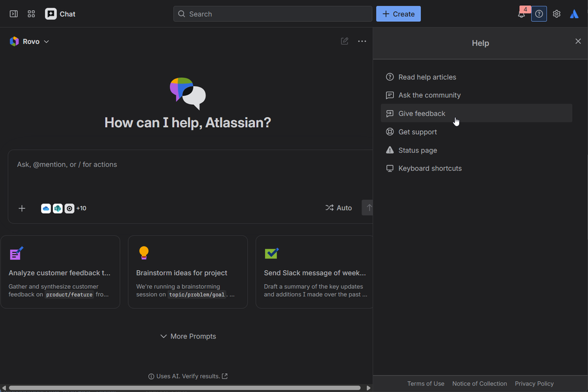Image resolution: width=588 pixels, height=392 pixels.
Task: Click the horizontal scrollbar thumb
Action: pos(185,388)
